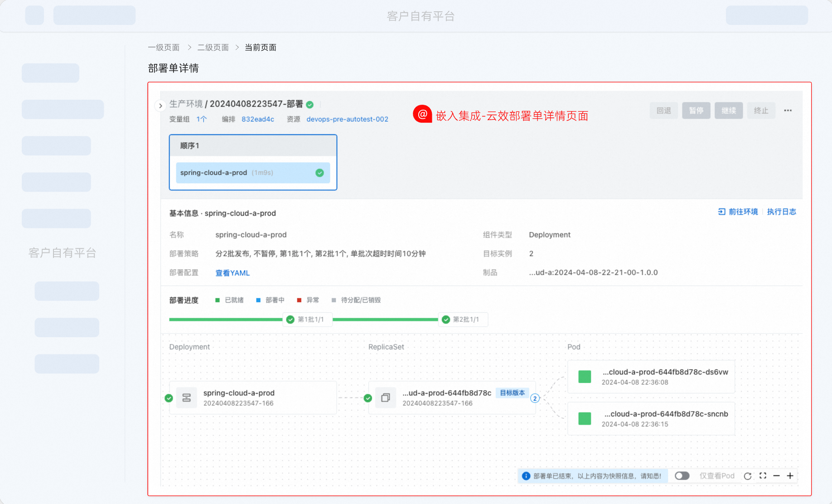Click the fullscreen icon

pyautogui.click(x=763, y=475)
